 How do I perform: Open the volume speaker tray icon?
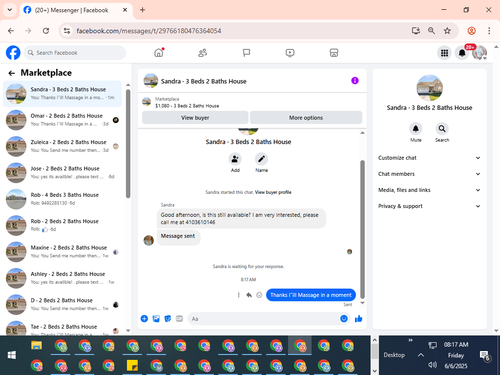click(432, 365)
